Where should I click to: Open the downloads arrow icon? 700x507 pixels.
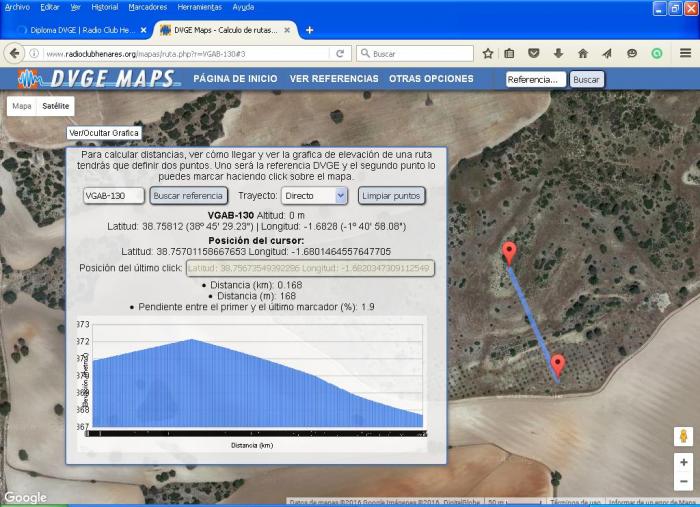[558, 54]
